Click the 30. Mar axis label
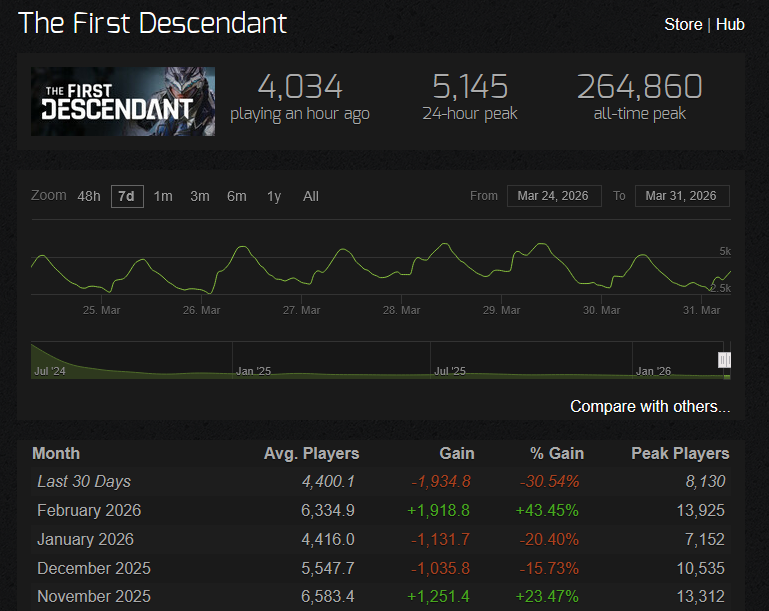 (601, 310)
